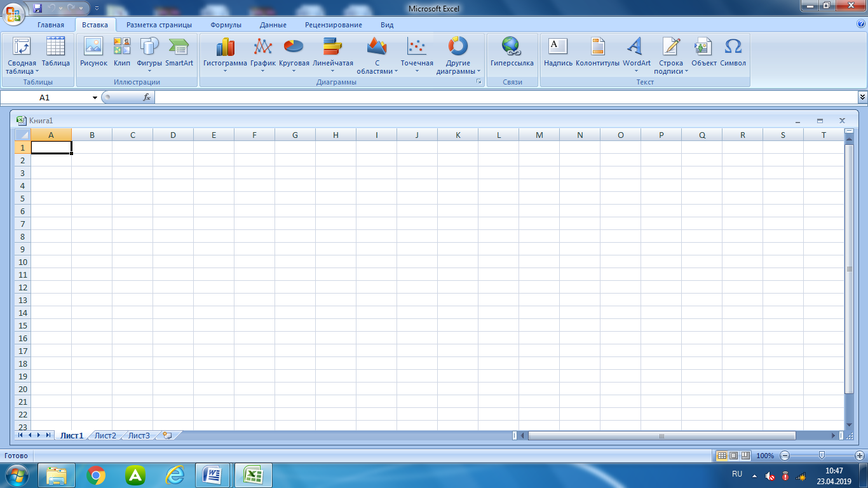Go to last sheet navigation arrow
The width and height of the screenshot is (868, 488).
coord(48,435)
